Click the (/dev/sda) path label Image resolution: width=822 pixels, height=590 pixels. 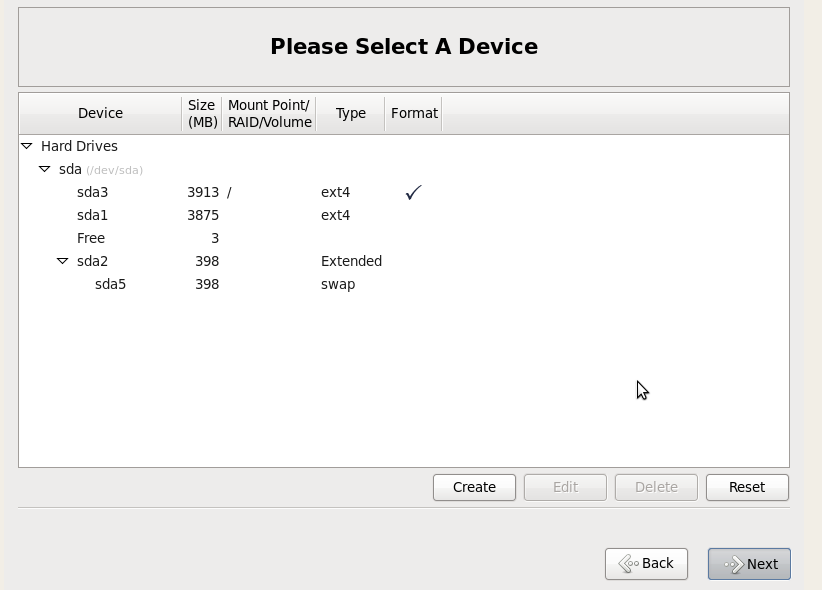(x=114, y=170)
